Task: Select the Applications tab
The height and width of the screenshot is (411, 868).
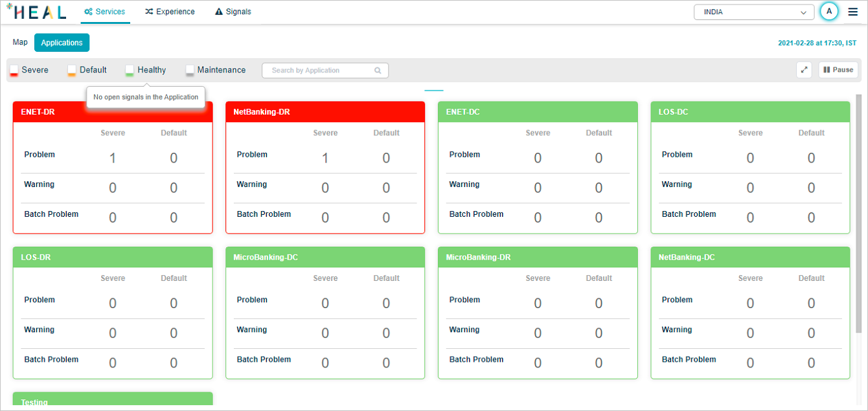Action: tap(62, 43)
